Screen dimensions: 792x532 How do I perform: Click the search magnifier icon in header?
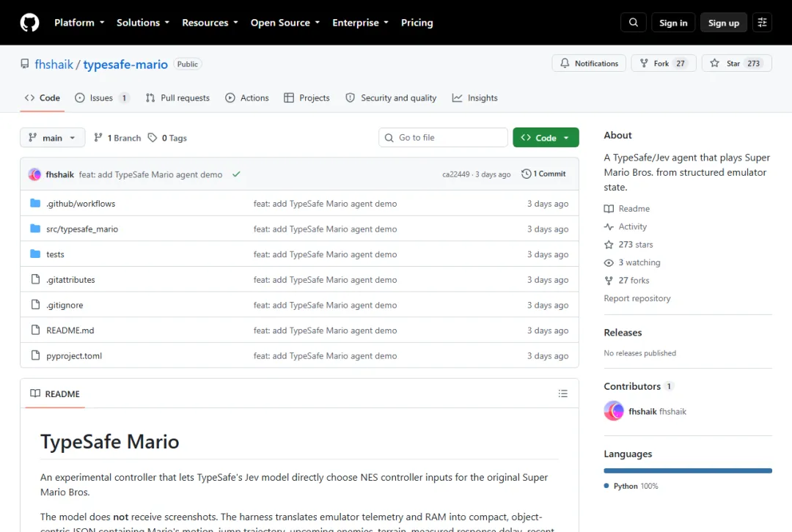[634, 23]
